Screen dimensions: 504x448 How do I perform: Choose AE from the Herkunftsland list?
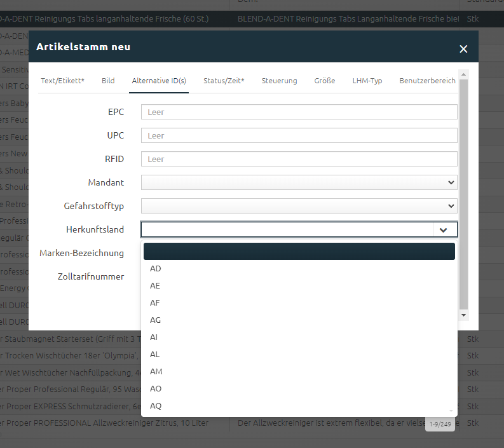[x=299, y=286]
